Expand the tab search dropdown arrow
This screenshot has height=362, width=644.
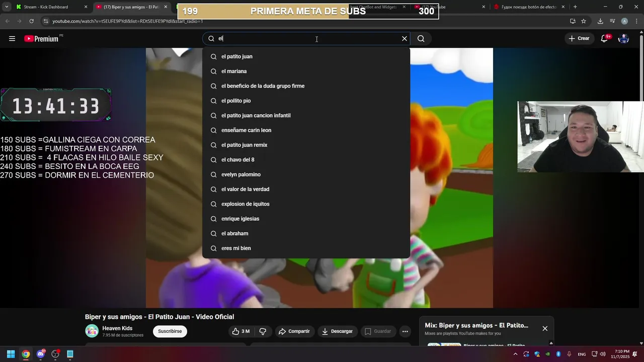pos(7,7)
